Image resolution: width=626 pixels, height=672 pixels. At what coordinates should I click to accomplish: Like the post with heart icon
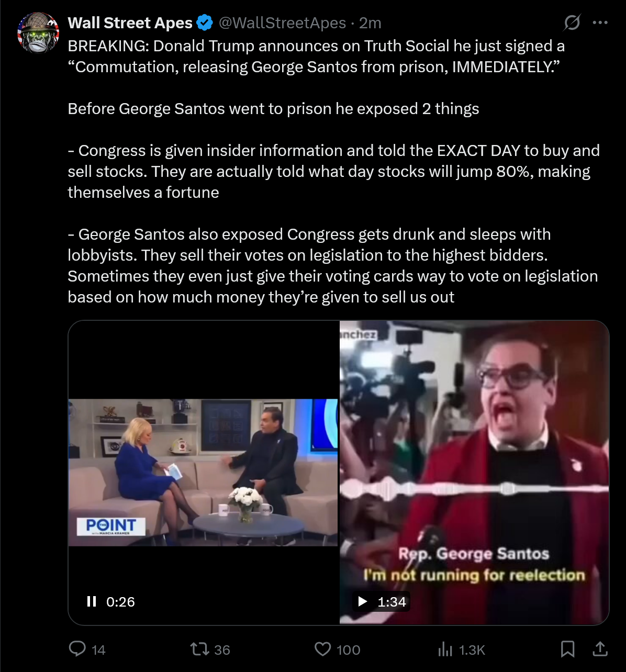(x=323, y=649)
